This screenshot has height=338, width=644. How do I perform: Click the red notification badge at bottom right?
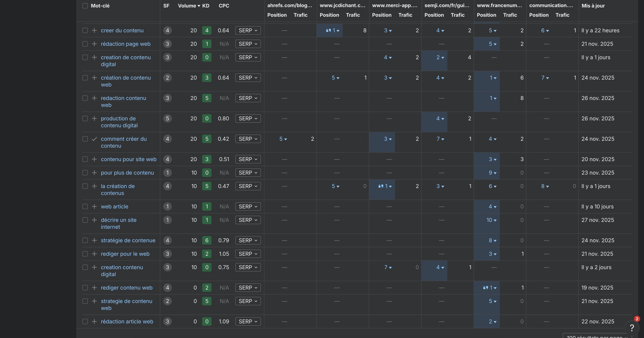(x=637, y=319)
